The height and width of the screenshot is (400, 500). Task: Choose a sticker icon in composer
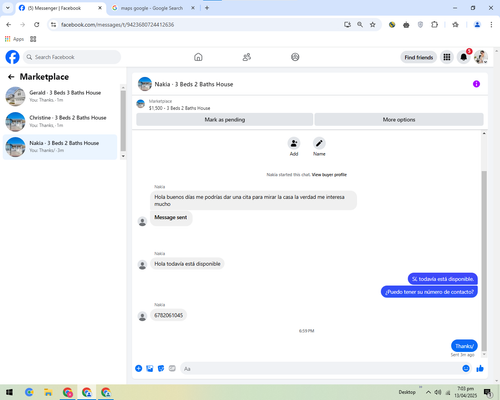pyautogui.click(x=161, y=368)
